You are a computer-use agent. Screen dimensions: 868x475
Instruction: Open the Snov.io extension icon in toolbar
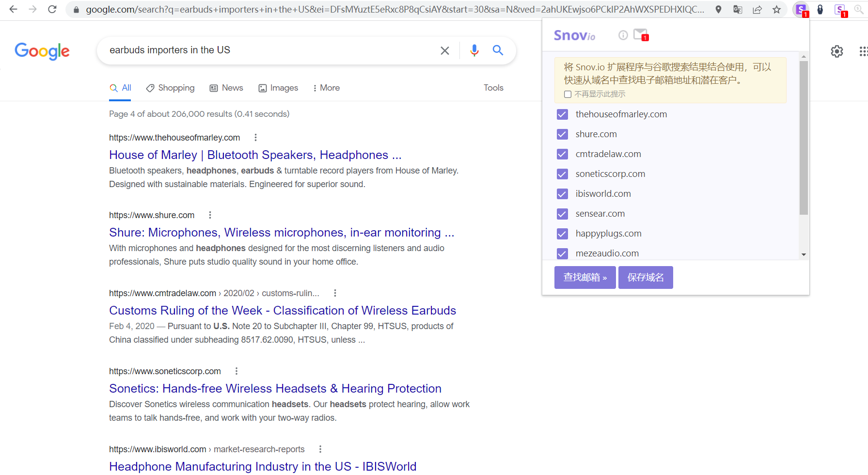(x=801, y=10)
